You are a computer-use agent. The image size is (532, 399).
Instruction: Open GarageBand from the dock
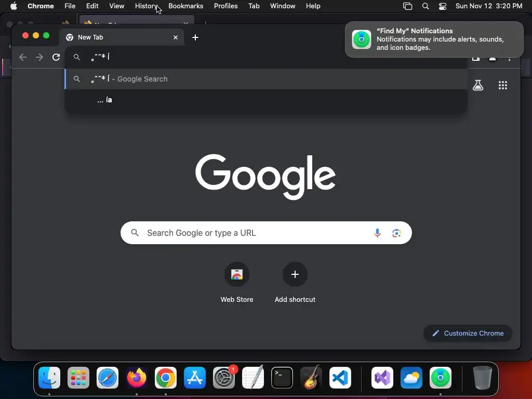click(x=311, y=378)
